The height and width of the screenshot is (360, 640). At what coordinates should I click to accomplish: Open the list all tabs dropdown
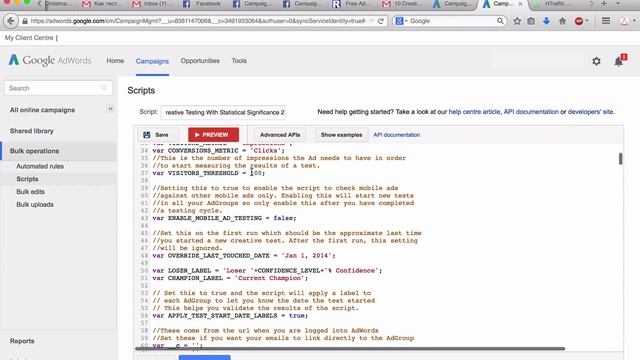click(618, 3)
